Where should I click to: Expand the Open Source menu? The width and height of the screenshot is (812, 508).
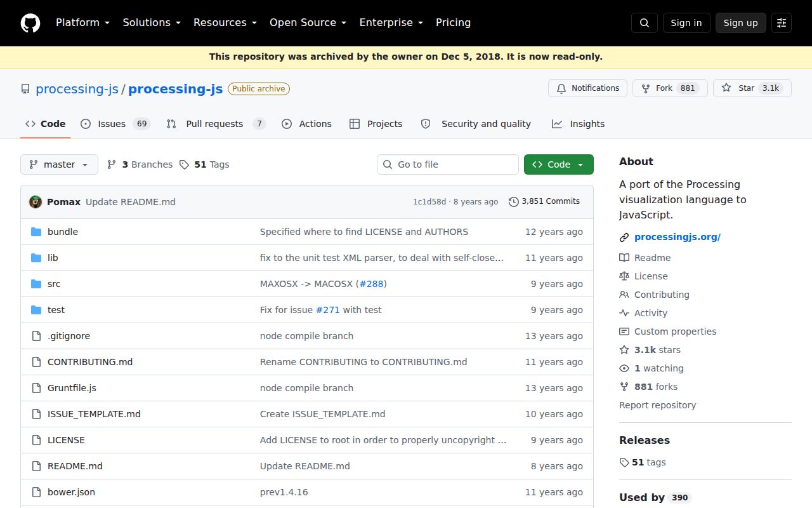point(308,22)
